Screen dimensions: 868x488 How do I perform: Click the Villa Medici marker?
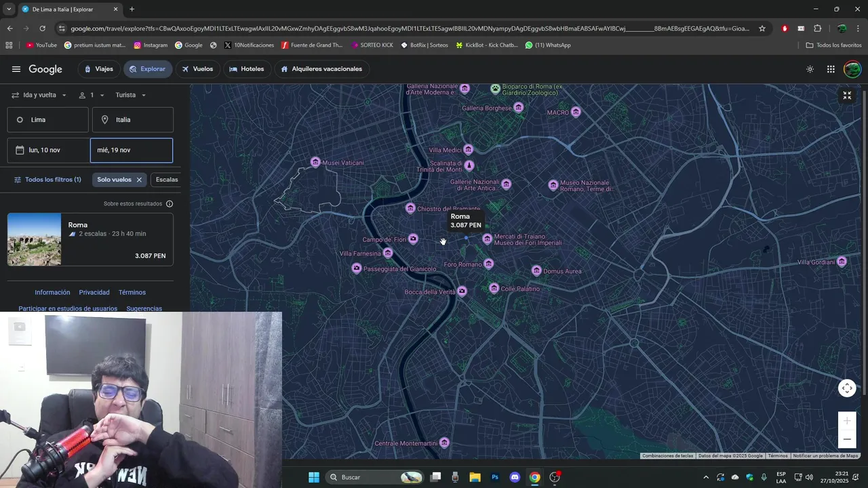[x=468, y=150]
